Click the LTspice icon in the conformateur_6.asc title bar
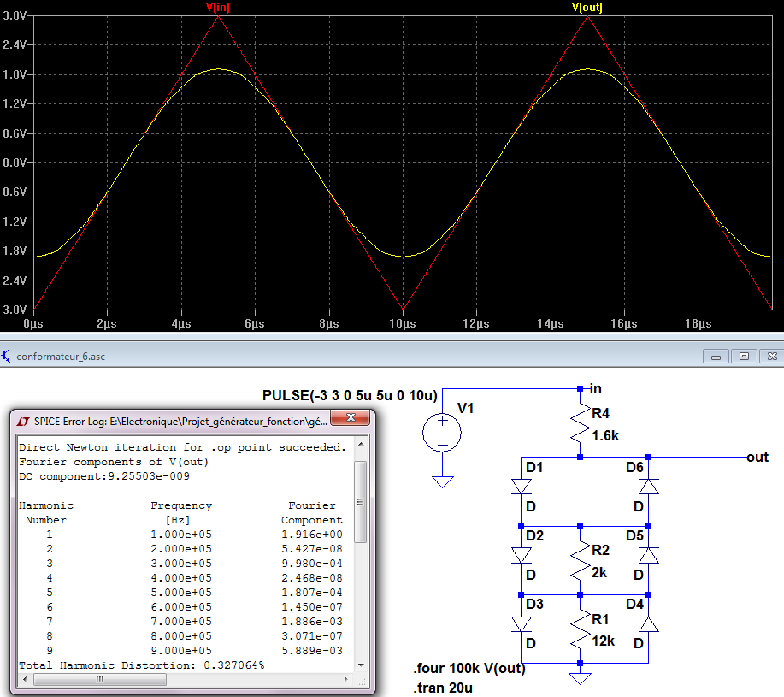 [x=6, y=357]
